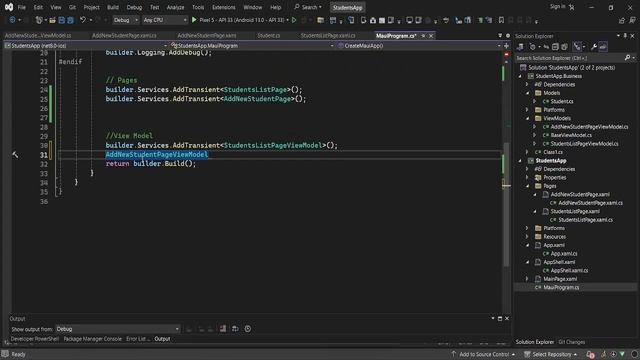This screenshot has width=640, height=360.
Task: Click the screwdriver quick actions icon beside line 31
Action: coord(15,154)
